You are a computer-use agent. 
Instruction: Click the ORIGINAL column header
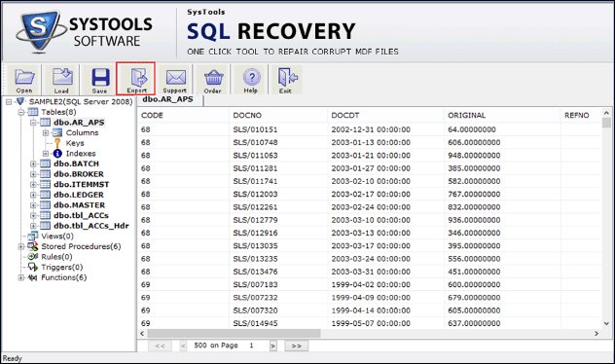[x=502, y=115]
